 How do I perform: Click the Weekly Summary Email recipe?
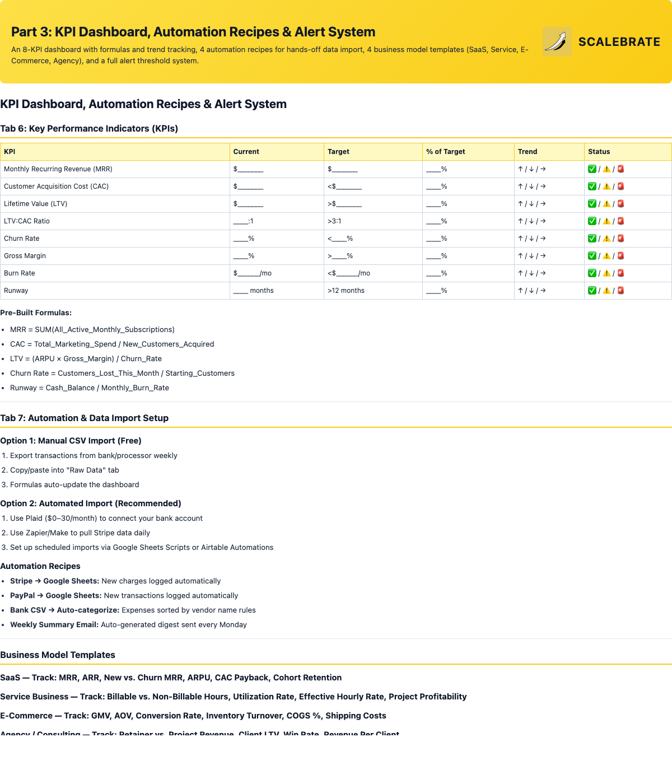[128, 625]
